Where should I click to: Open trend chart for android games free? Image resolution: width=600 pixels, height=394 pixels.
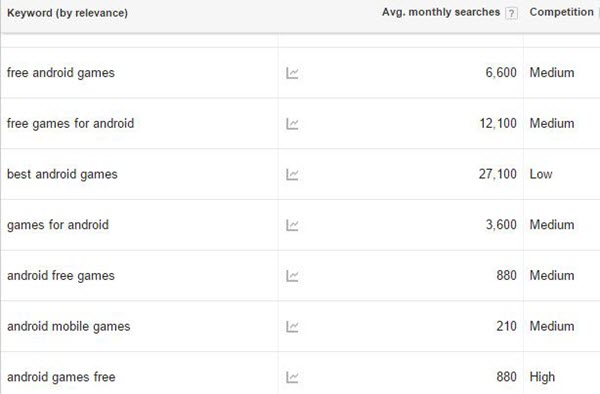click(292, 378)
